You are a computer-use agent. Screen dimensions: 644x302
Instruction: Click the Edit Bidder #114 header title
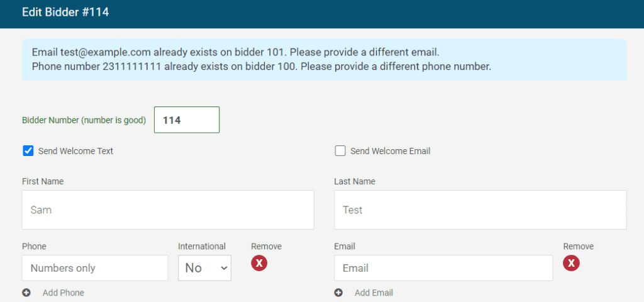(65, 13)
